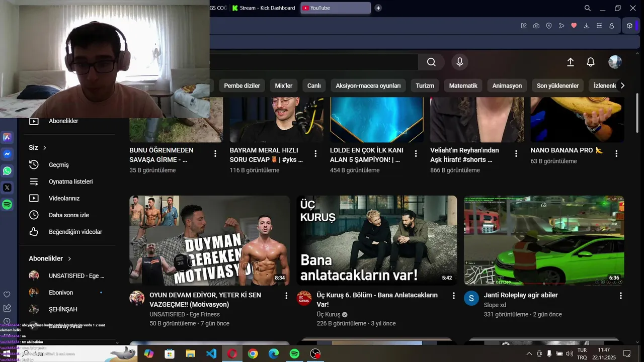Open Microsoft Edge from taskbar
644x362 pixels.
coord(274,354)
